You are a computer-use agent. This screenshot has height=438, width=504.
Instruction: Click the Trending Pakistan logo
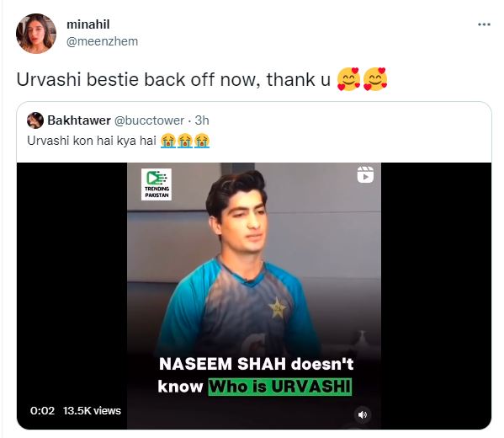[157, 184]
